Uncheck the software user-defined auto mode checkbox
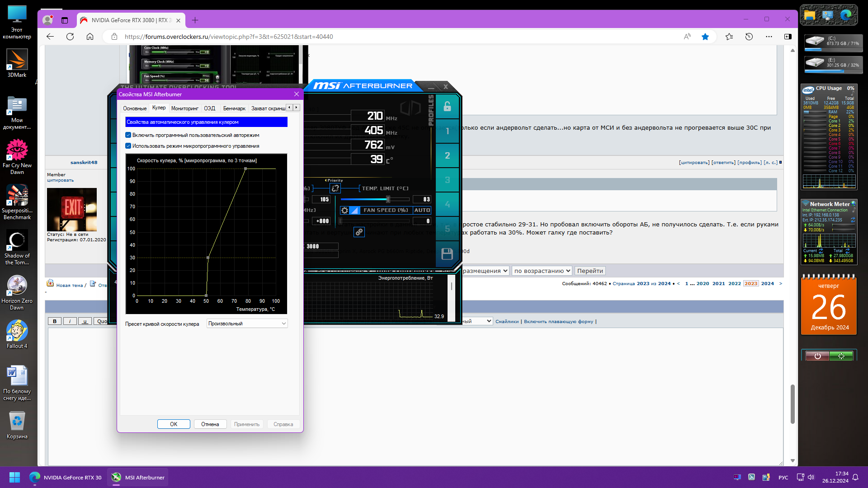The width and height of the screenshot is (868, 488). pyautogui.click(x=128, y=135)
